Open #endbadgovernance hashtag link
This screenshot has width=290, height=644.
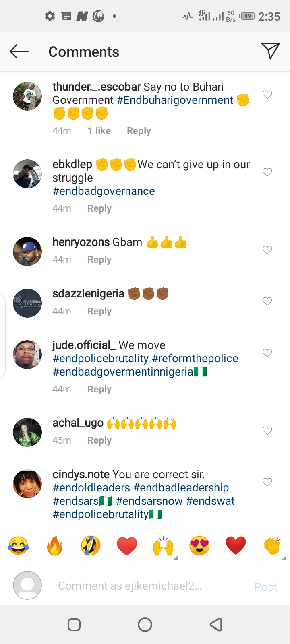(x=104, y=191)
